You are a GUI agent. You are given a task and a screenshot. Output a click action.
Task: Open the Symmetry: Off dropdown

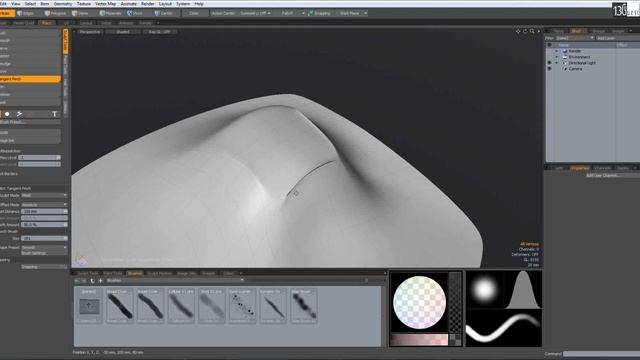[x=255, y=13]
